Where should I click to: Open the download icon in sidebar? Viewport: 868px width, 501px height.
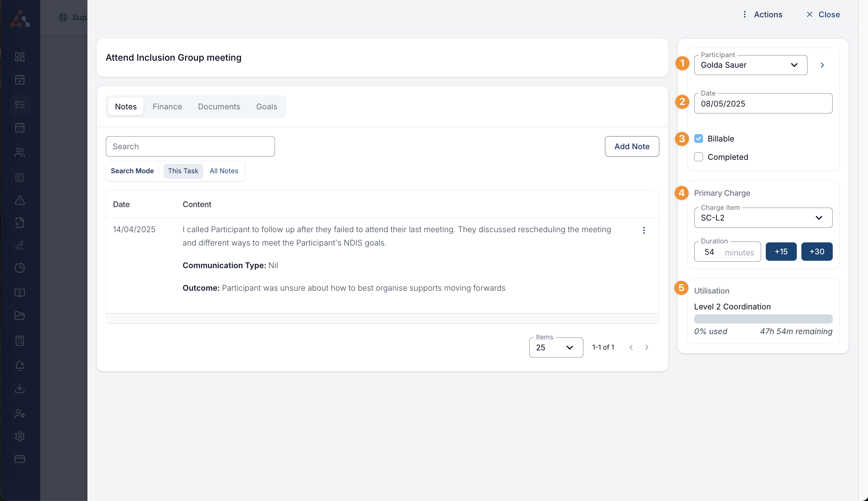point(20,388)
